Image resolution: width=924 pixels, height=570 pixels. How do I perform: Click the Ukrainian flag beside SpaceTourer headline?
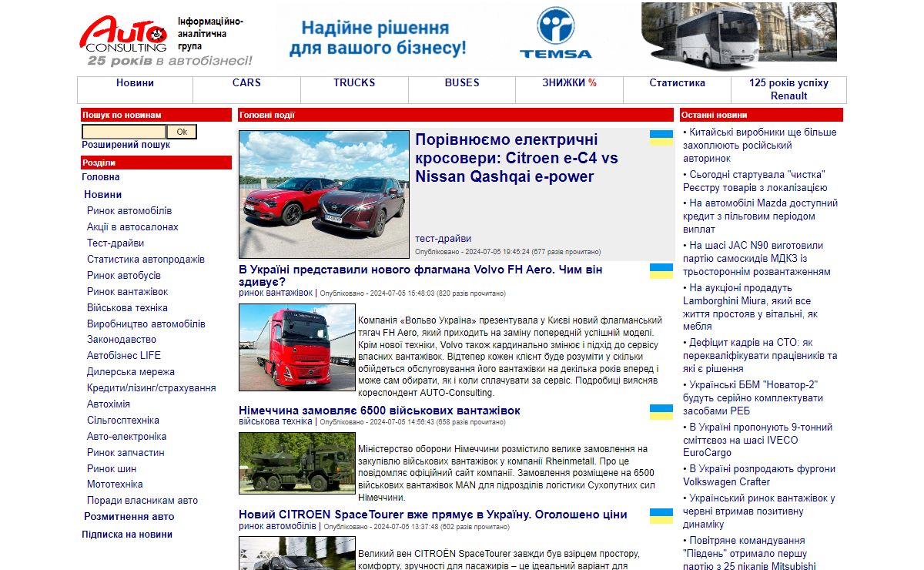point(661,516)
